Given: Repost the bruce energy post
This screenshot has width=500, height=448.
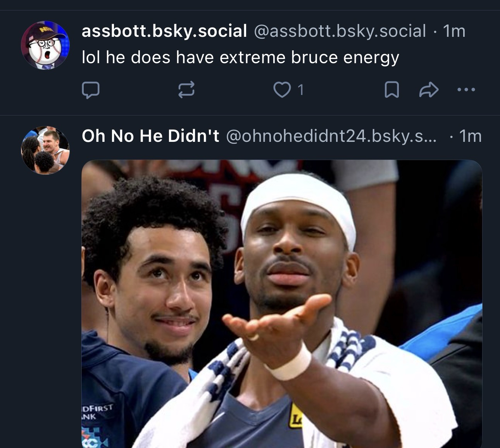Looking at the screenshot, I should 186,90.
